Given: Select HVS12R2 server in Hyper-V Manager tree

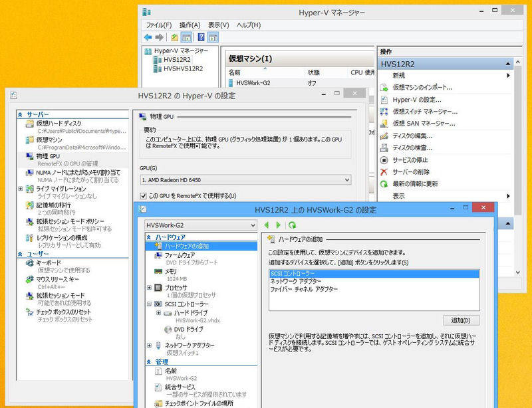Looking at the screenshot, I should [177, 60].
